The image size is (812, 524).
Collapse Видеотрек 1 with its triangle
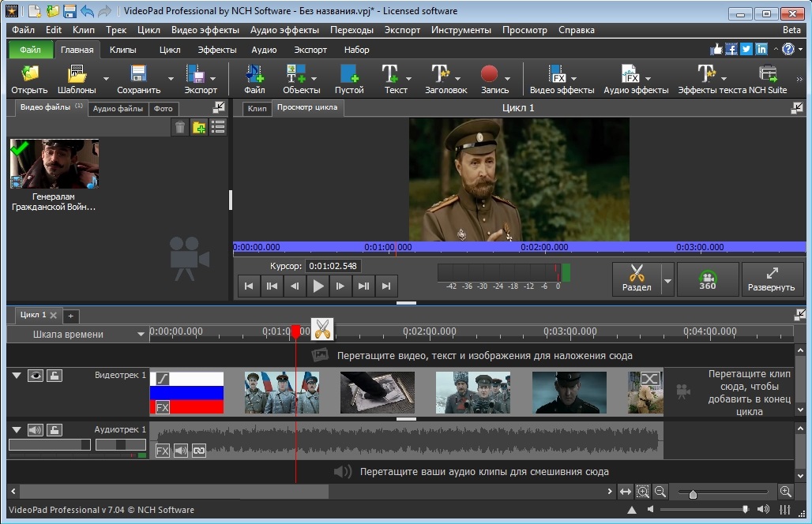point(17,376)
